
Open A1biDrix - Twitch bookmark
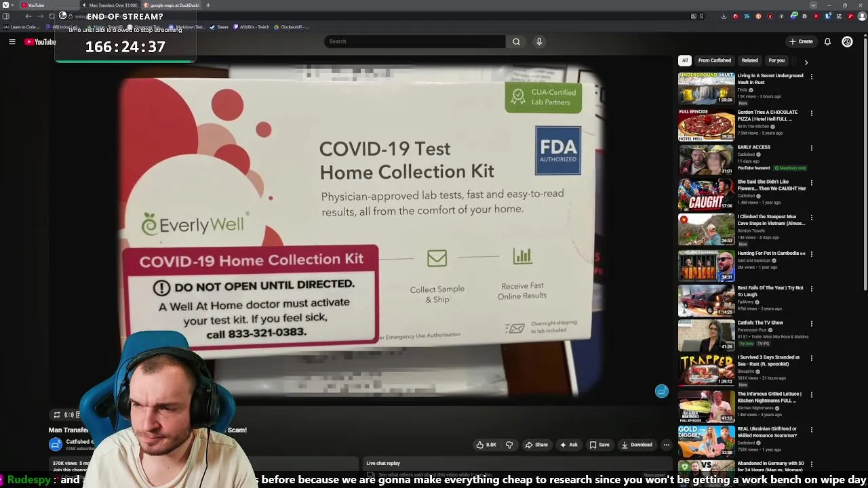[252, 27]
